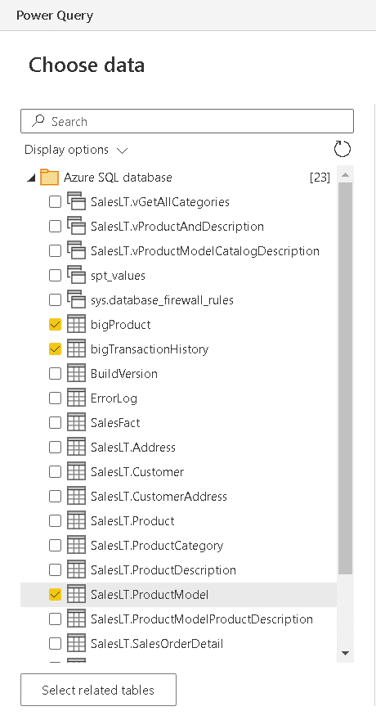376x720 pixels.
Task: Click the view icon for SalesLT.vGetAllCategories
Action: point(76,202)
